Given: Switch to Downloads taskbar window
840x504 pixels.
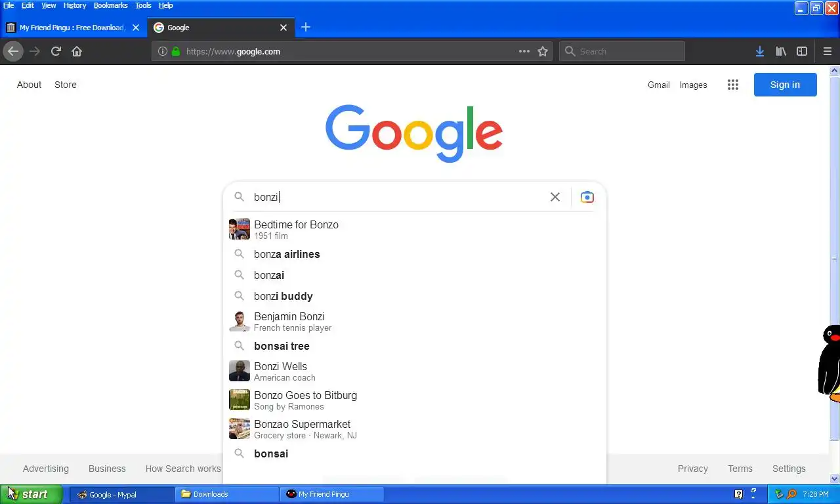Looking at the screenshot, I should 227,494.
